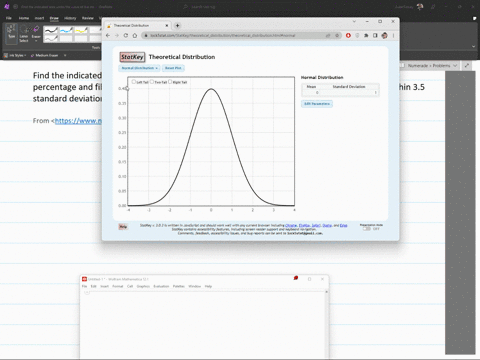Enable the Left Tail checkbox
Viewport: 480px width, 360px height.
click(134, 82)
